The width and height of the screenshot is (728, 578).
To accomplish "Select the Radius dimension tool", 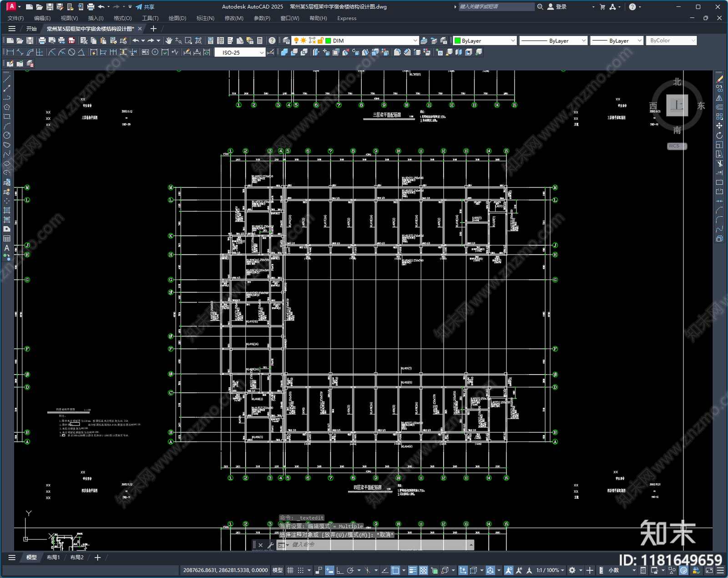I will tap(52, 52).
